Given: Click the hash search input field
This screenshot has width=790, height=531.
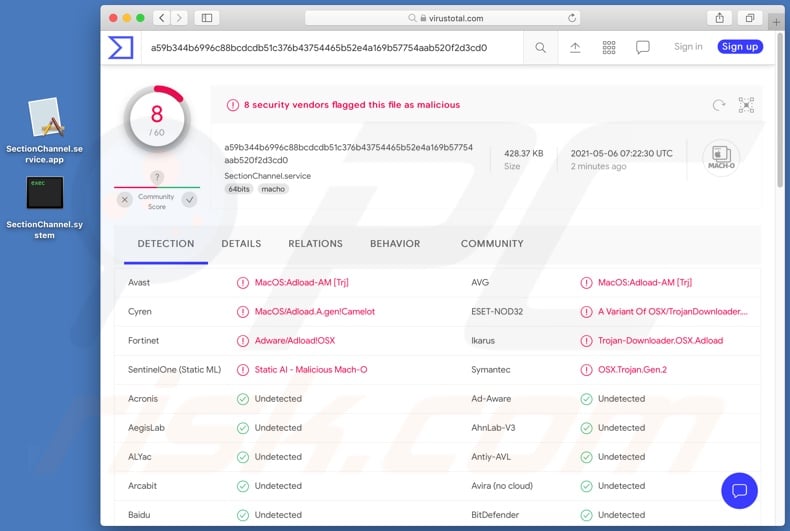Looking at the screenshot, I should (x=333, y=47).
